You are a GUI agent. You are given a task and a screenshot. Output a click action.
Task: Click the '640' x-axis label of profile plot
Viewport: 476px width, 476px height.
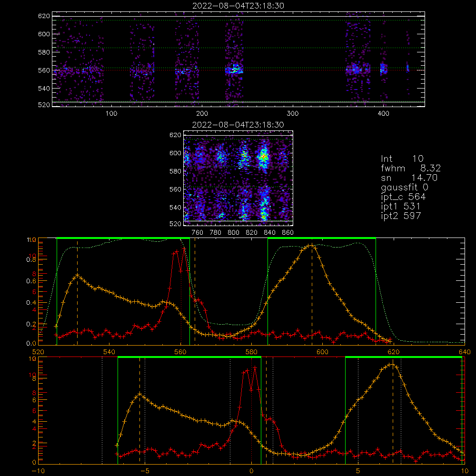465,352
